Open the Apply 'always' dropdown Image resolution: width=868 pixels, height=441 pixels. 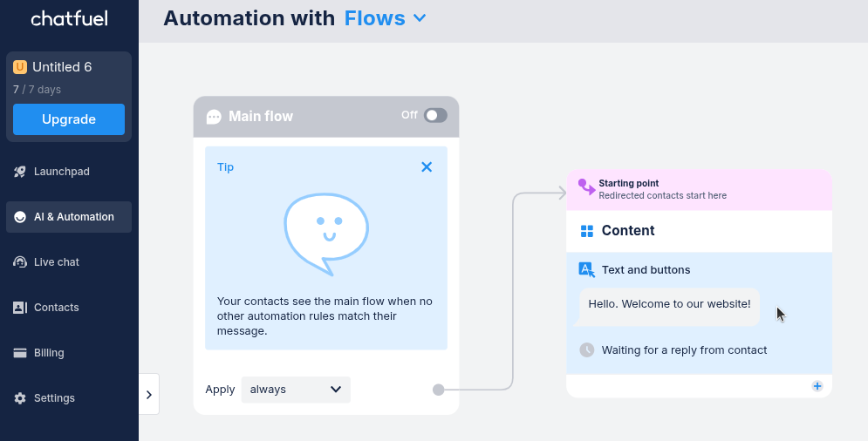click(x=296, y=390)
